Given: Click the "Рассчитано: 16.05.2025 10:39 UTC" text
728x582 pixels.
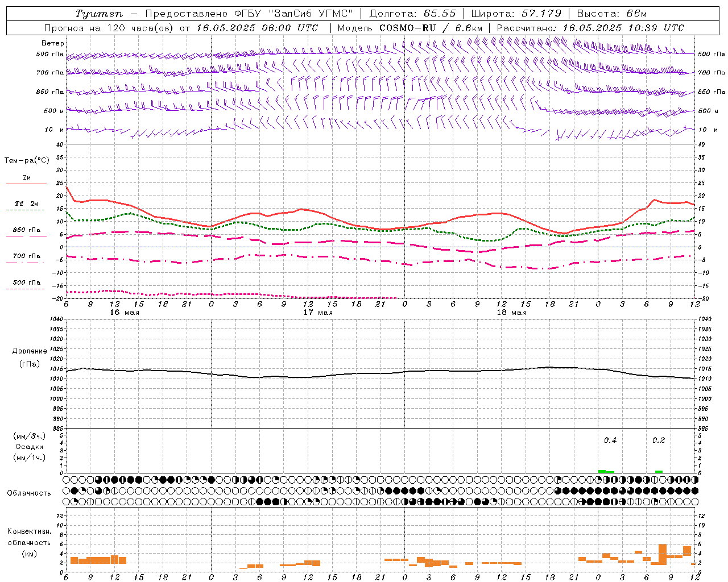Looking at the screenshot, I should click(x=590, y=28).
